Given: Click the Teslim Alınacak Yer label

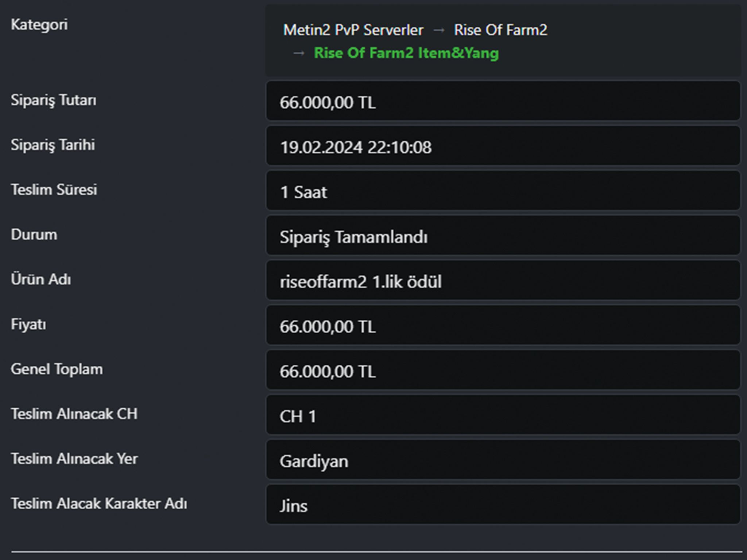Looking at the screenshot, I should (74, 459).
